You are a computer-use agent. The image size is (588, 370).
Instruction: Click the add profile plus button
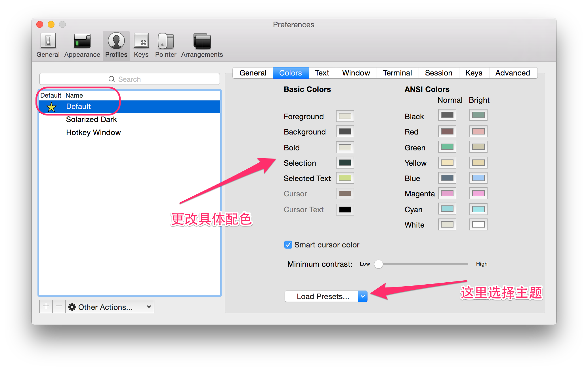46,306
